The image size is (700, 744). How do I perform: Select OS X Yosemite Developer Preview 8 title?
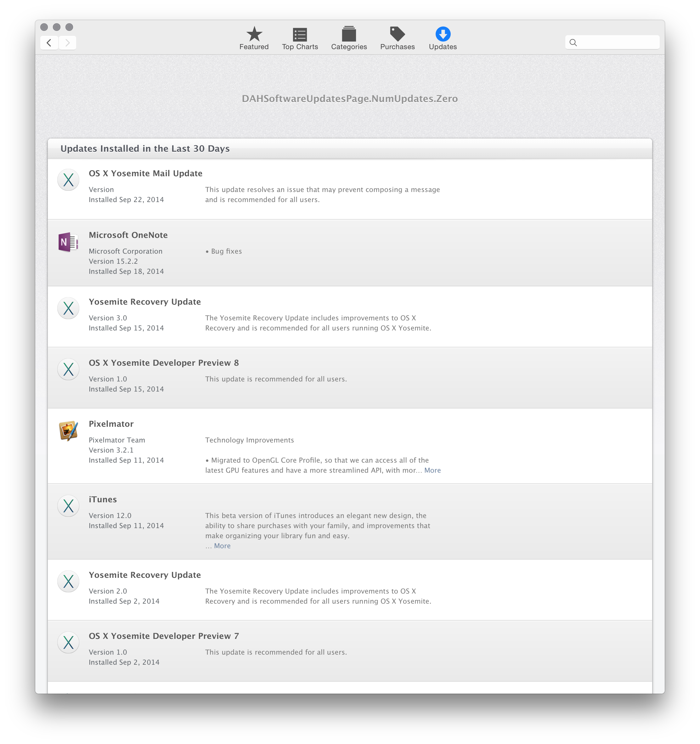click(164, 363)
